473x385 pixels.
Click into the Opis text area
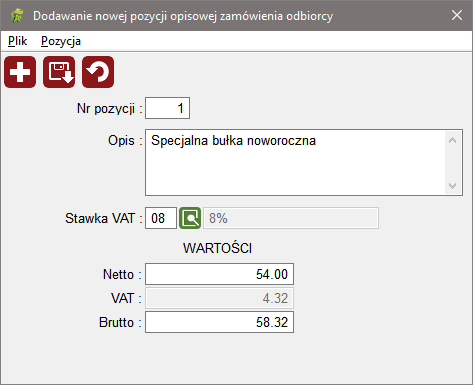tap(295, 162)
